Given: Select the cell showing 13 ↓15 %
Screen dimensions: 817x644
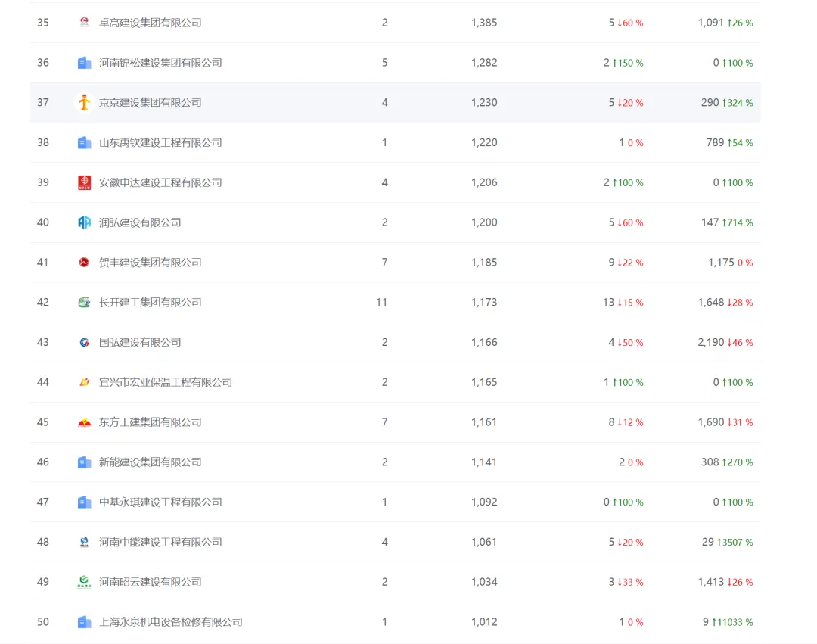Looking at the screenshot, I should (x=623, y=302).
